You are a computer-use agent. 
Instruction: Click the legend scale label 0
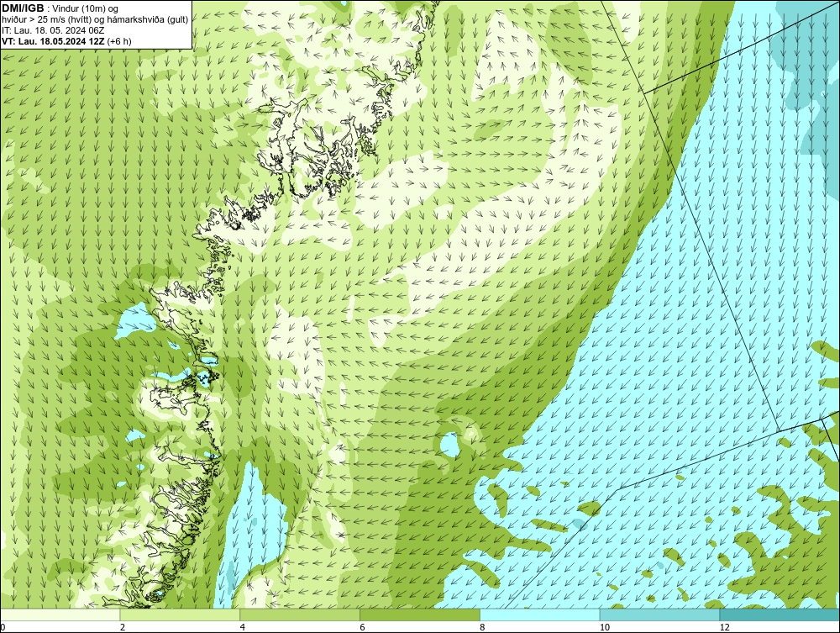point(3,627)
